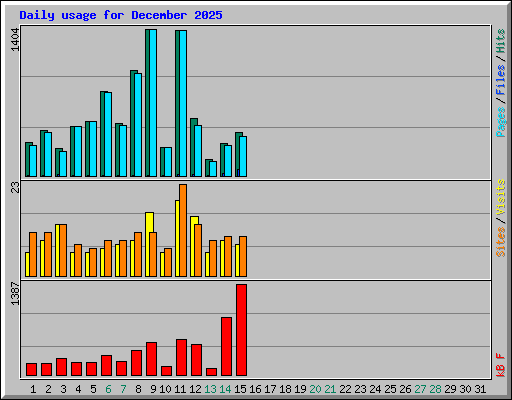The width and height of the screenshot is (512, 400).
Task: Click day label "1" on the x-axis
Action: pos(33,389)
